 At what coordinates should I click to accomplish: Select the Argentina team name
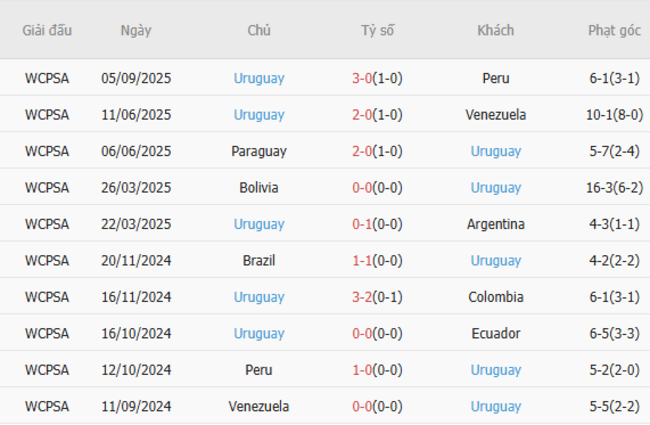point(496,224)
